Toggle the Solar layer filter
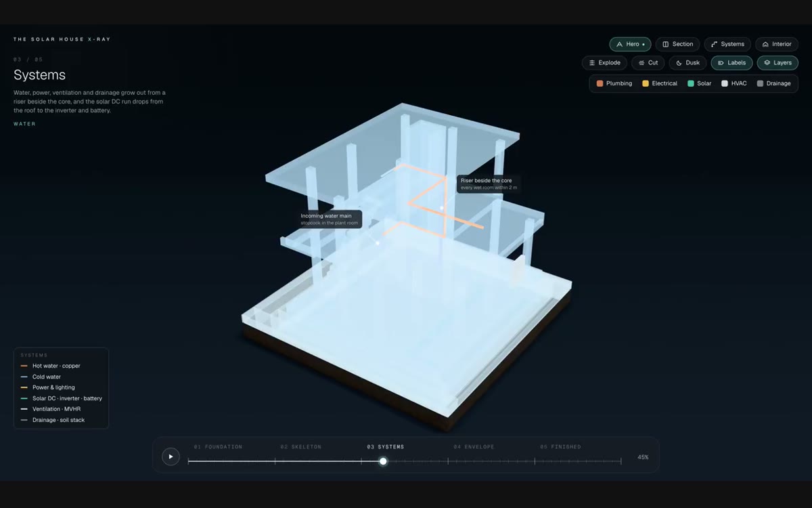 pyautogui.click(x=700, y=83)
